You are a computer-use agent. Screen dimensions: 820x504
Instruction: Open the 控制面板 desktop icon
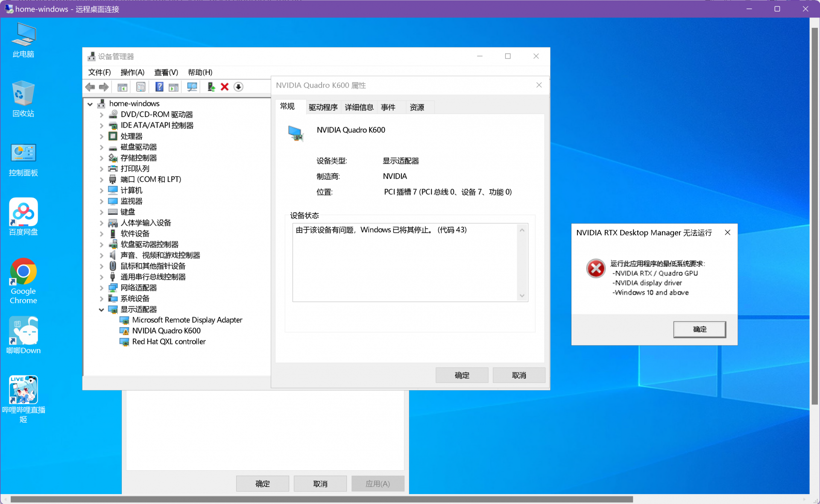(23, 160)
